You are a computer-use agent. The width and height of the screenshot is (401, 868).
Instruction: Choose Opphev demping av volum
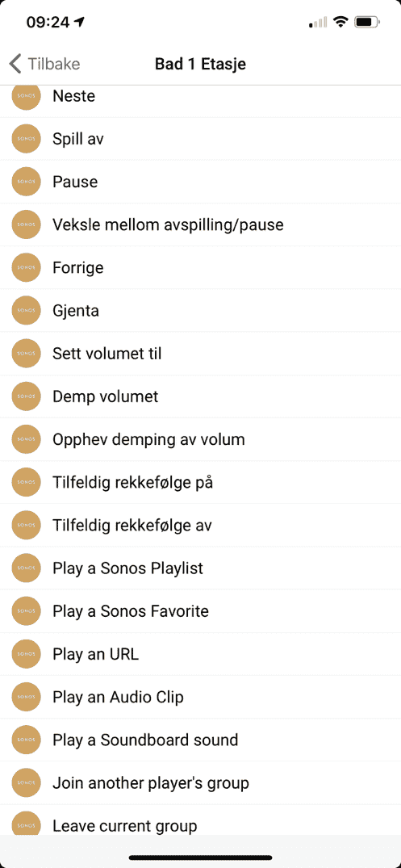[x=200, y=439]
